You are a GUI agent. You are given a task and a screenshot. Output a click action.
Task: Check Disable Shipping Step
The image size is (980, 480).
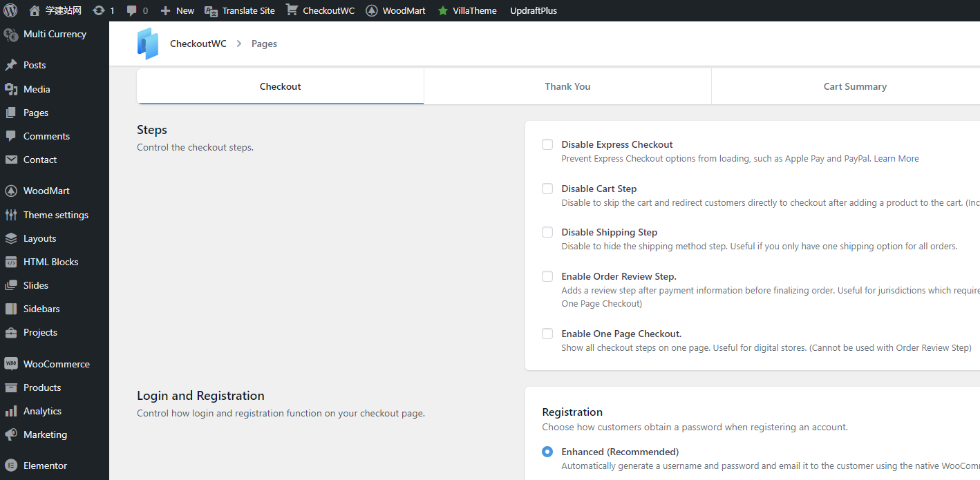[x=547, y=232]
